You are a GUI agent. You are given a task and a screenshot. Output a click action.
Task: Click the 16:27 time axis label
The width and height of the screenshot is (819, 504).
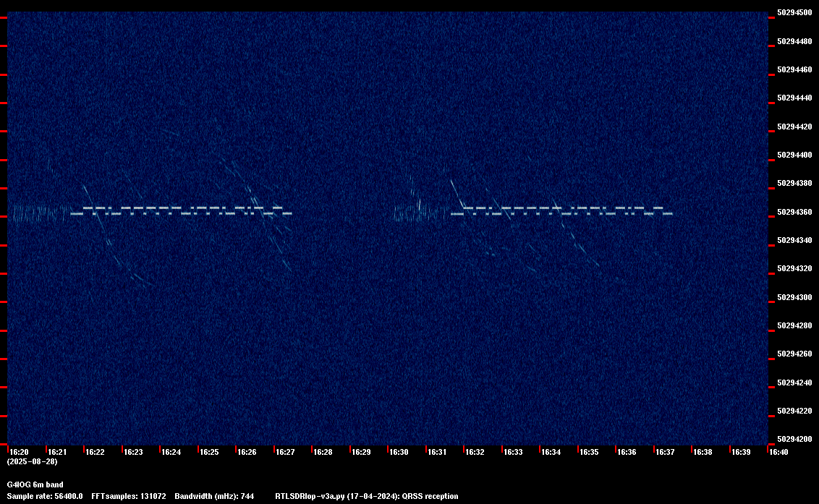point(285,452)
